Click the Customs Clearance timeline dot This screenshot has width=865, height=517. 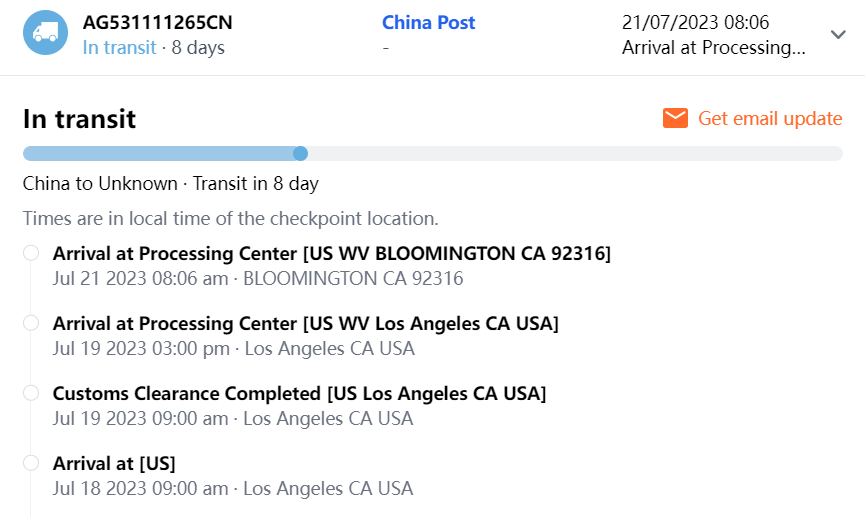31,393
